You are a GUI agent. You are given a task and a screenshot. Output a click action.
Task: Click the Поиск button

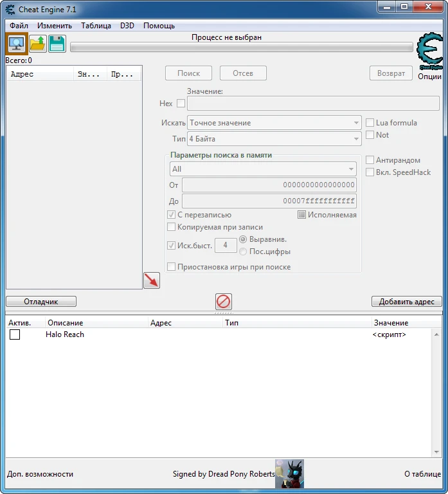coord(188,73)
